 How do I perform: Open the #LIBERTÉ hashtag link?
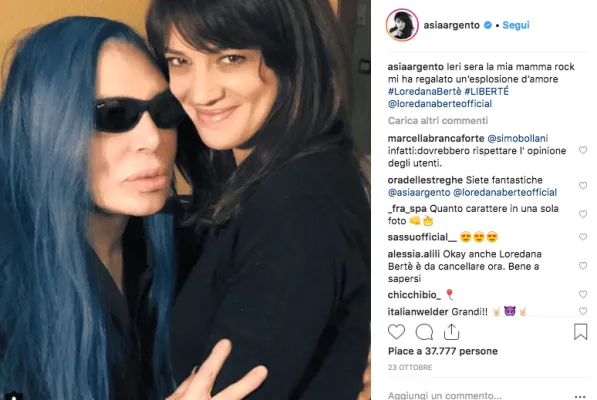coord(487,91)
